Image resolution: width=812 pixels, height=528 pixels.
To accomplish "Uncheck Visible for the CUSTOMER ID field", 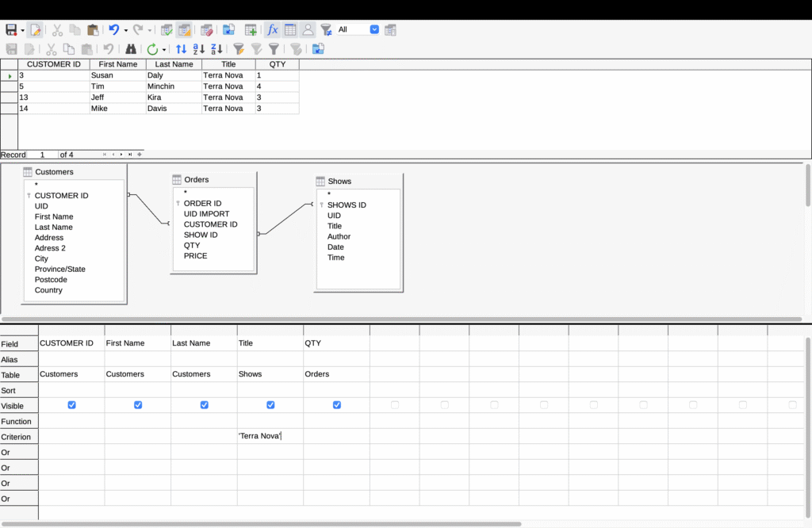I will [x=72, y=405].
